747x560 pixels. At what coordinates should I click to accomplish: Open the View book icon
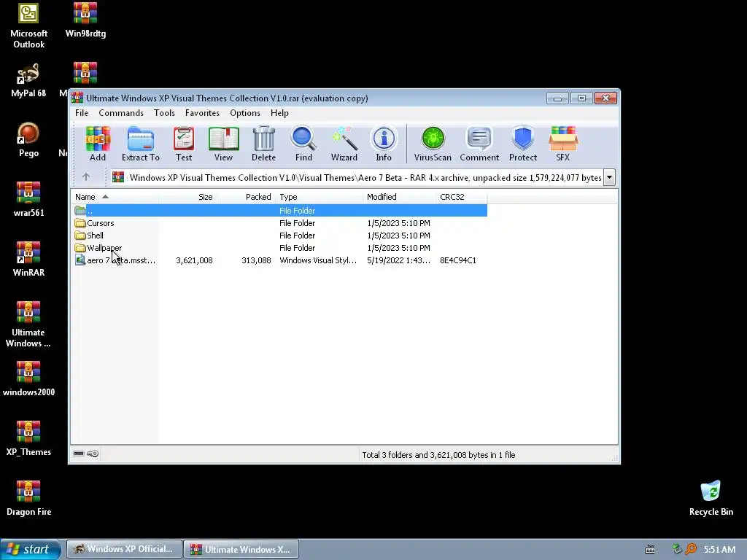[x=223, y=144]
